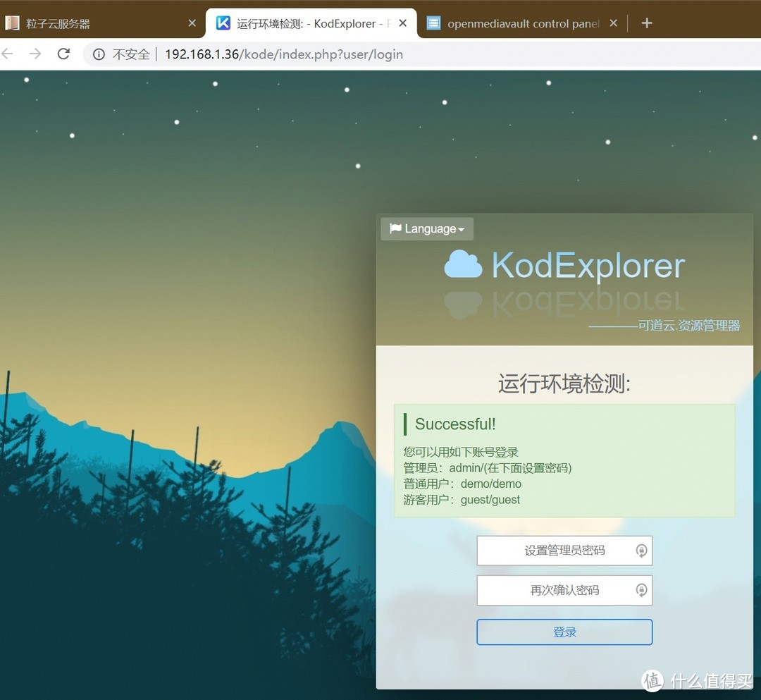Select the KodExplorer browser tab
761x700 pixels.
click(311, 23)
